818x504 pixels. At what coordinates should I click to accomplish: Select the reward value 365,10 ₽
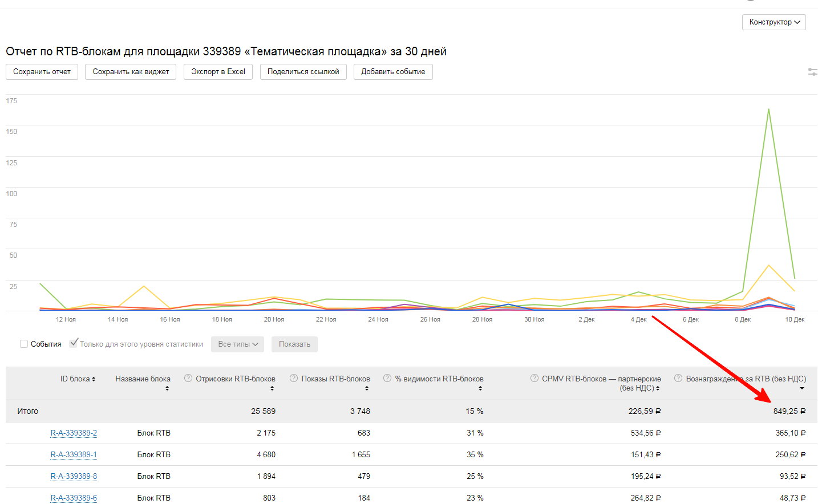[791, 433]
